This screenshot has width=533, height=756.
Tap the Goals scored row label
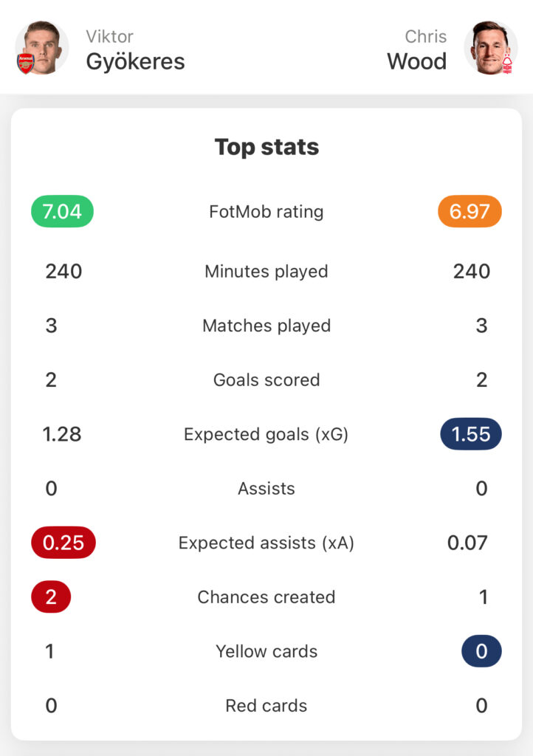point(266,380)
